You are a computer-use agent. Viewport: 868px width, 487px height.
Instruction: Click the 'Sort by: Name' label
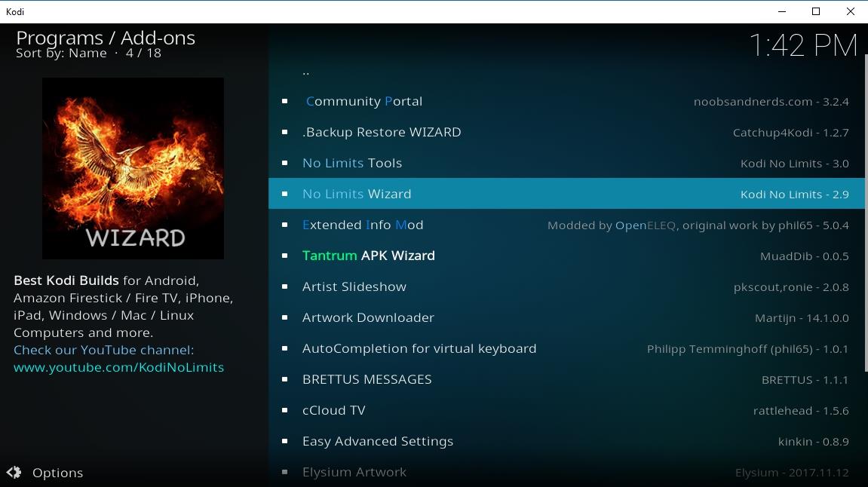pyautogui.click(x=61, y=53)
